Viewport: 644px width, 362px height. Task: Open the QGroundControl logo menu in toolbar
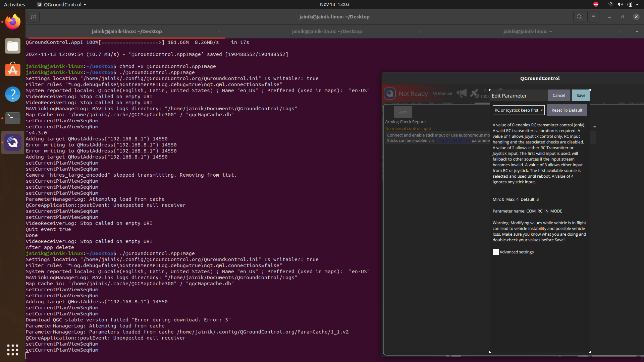390,94
